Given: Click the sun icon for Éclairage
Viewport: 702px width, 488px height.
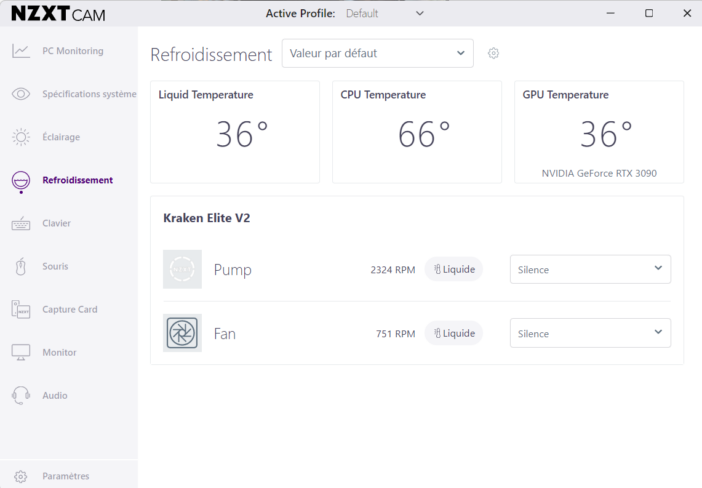Looking at the screenshot, I should point(21,137).
